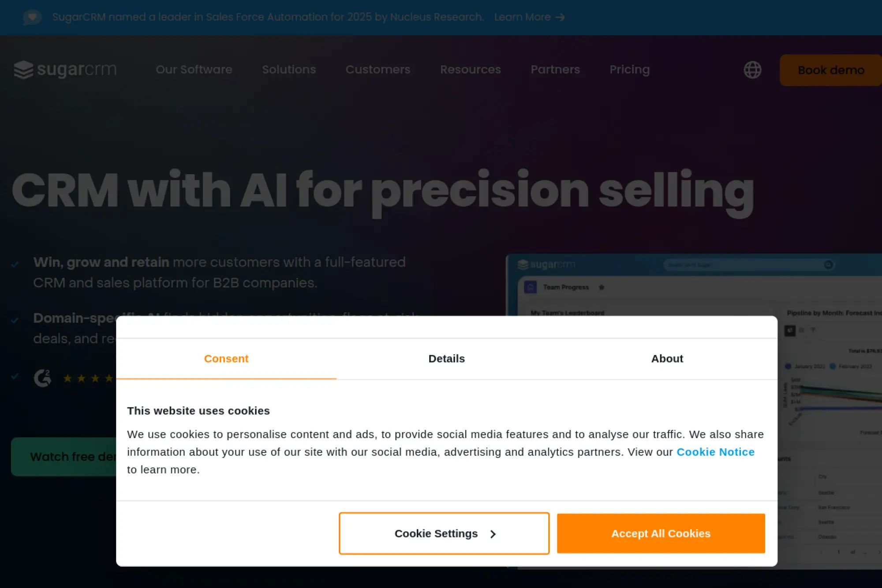Click the star icon beside Team Progress
The width and height of the screenshot is (882, 588).
pyautogui.click(x=602, y=287)
